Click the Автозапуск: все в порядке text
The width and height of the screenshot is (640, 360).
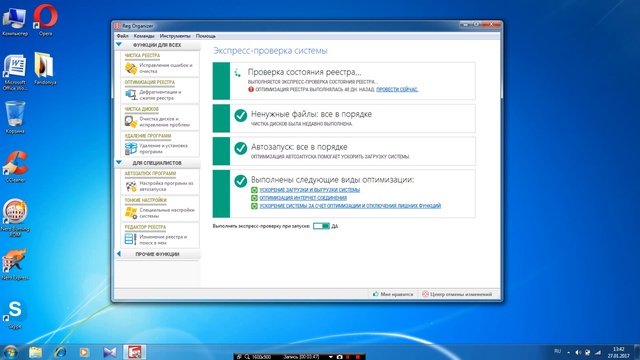[299, 147]
